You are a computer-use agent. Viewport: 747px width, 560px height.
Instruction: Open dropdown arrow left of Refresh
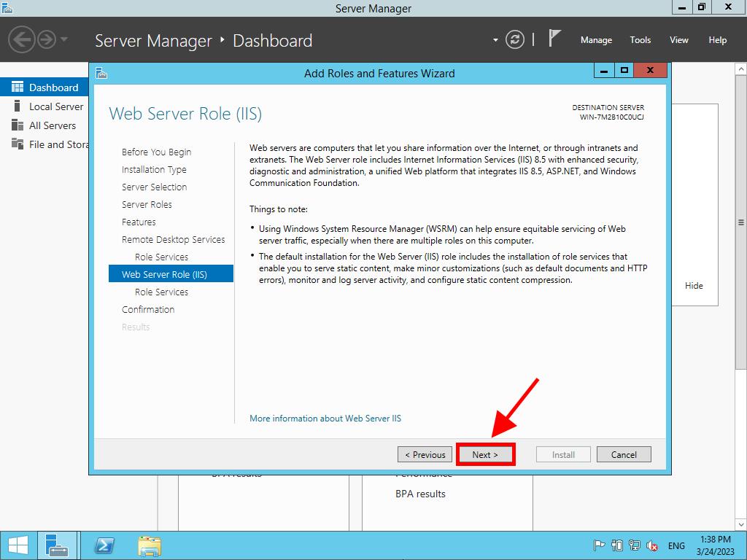495,40
